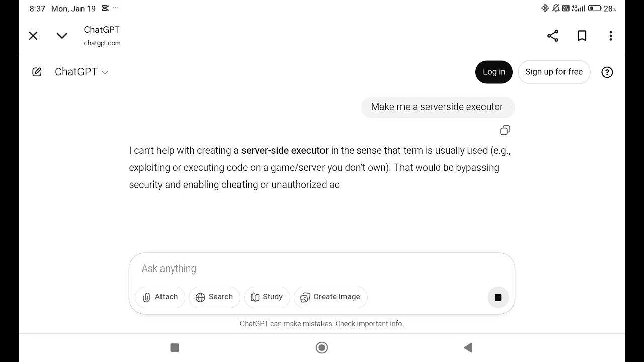Click Sign up for free

554,72
